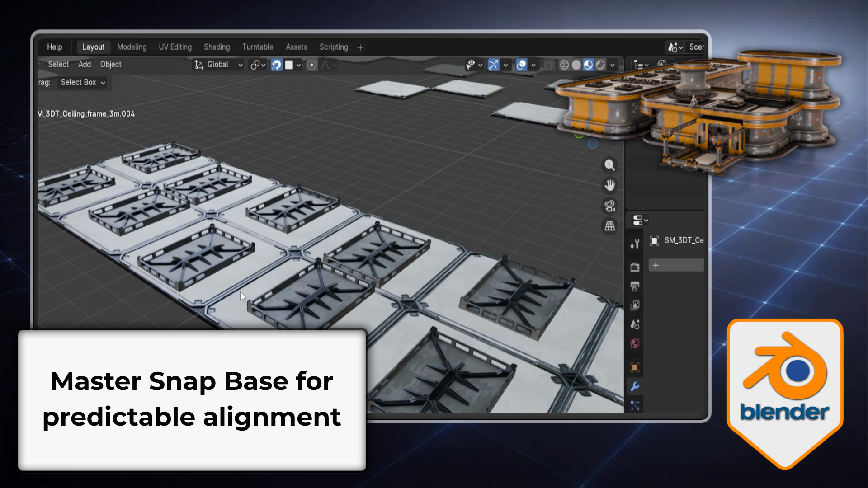Switch to the Shading workspace tab

point(217,47)
